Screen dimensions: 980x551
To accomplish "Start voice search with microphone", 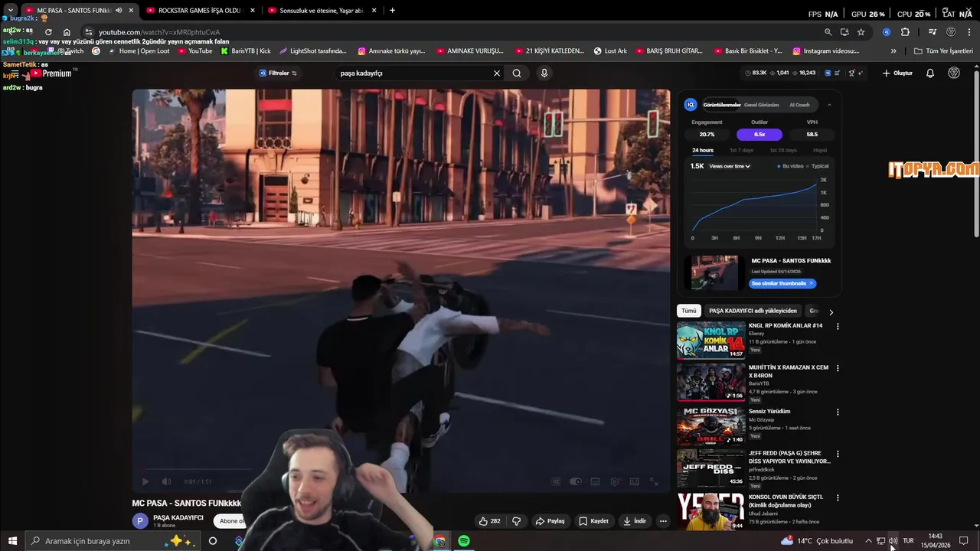I will (544, 73).
